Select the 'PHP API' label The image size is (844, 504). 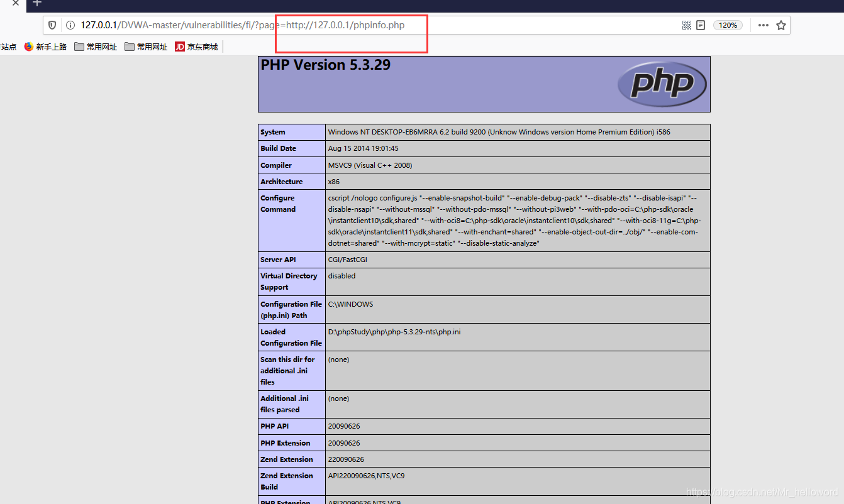274,426
